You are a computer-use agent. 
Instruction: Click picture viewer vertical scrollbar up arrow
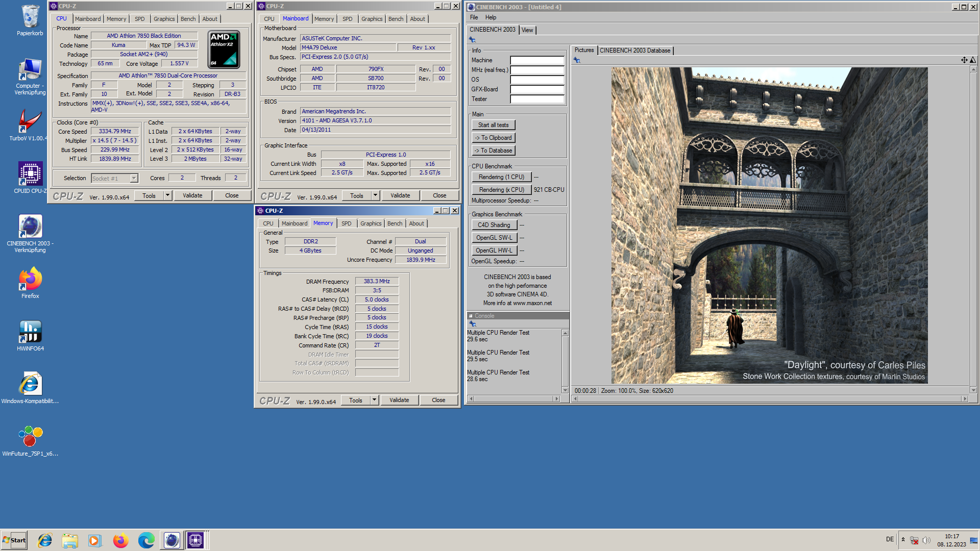click(973, 70)
